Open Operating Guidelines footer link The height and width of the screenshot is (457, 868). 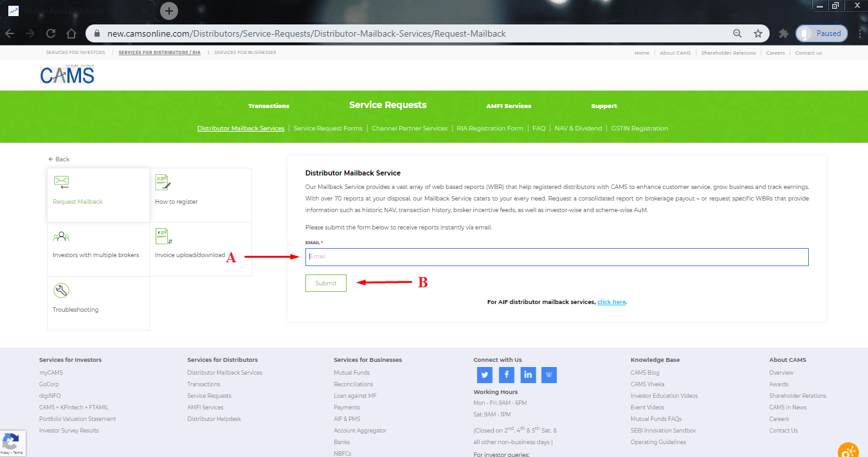(x=658, y=442)
